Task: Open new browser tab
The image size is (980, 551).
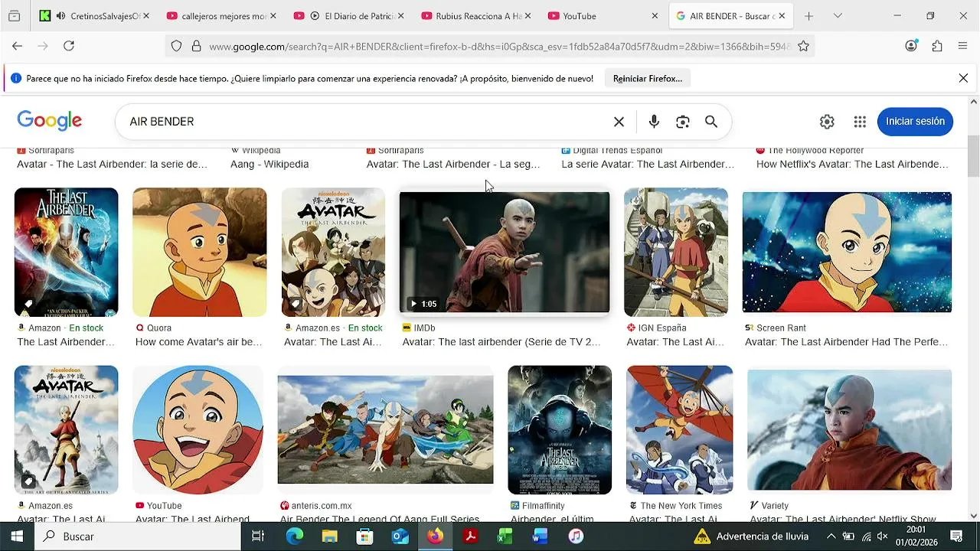Action: point(808,16)
